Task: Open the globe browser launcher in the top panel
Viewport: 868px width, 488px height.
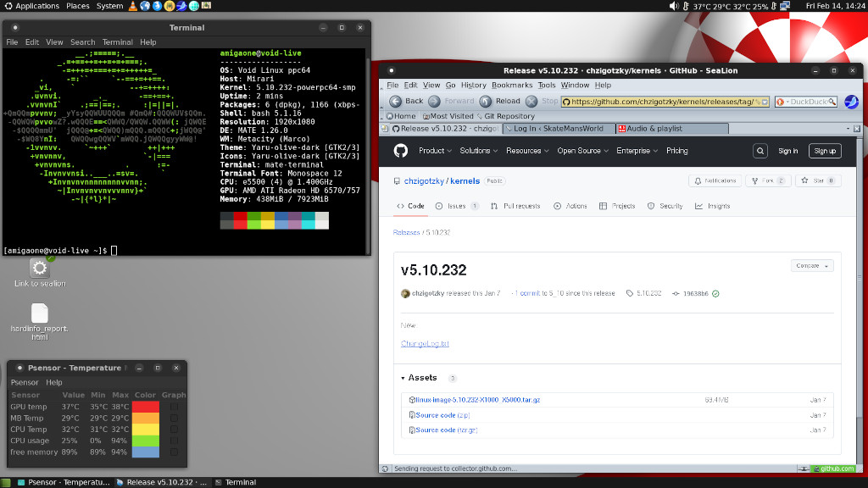Action: click(x=145, y=6)
